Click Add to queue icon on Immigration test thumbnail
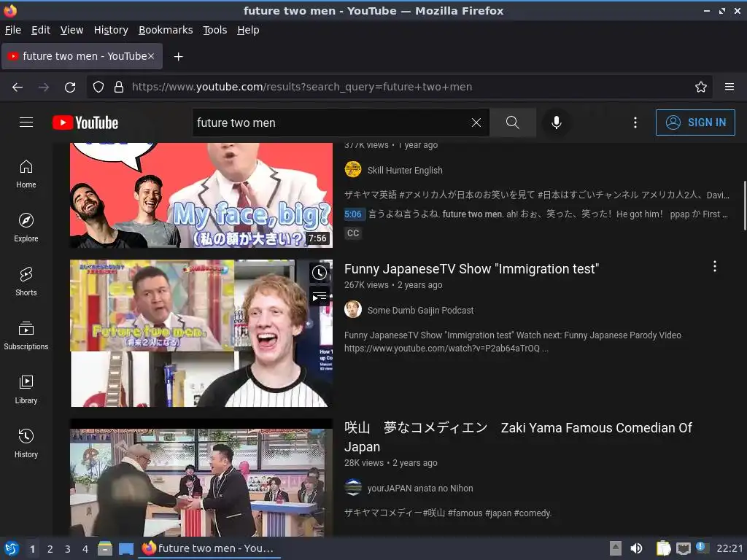This screenshot has height=560, width=747. 320,297
